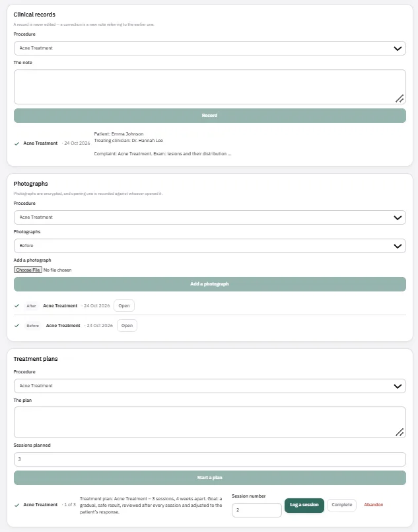The image size is (418, 532).
Task: Click the Patient: Emma Johnson line
Action: [119, 133]
